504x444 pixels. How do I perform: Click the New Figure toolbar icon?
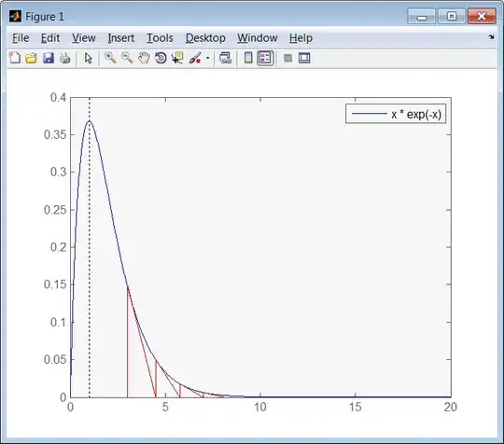point(15,58)
